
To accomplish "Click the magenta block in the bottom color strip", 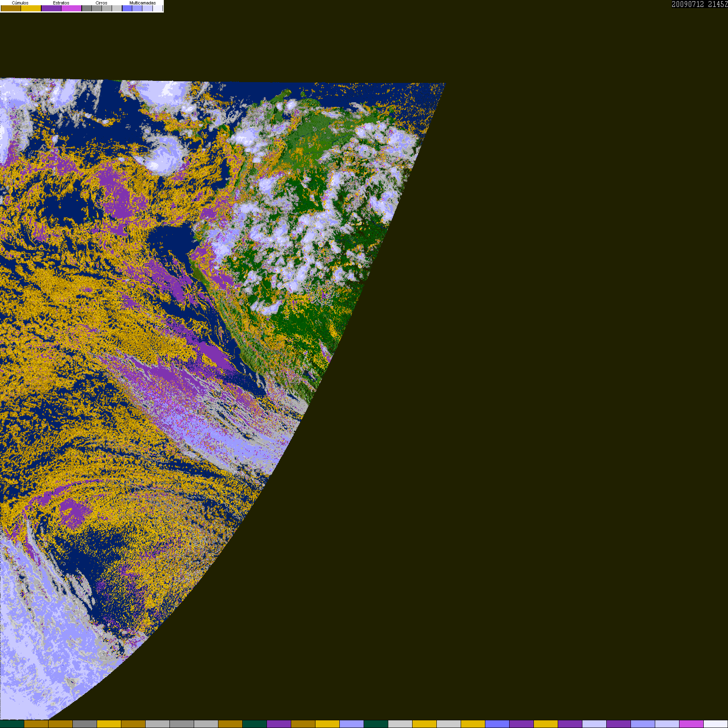I will tap(692, 724).
